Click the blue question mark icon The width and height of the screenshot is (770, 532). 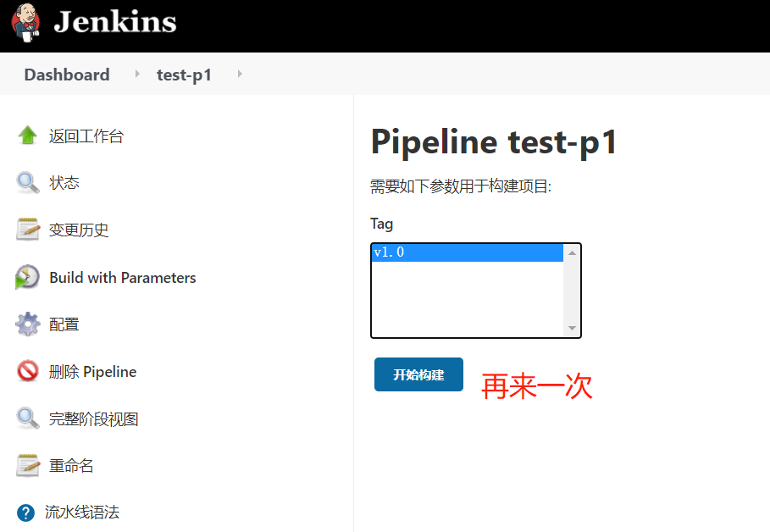pyautogui.click(x=25, y=513)
